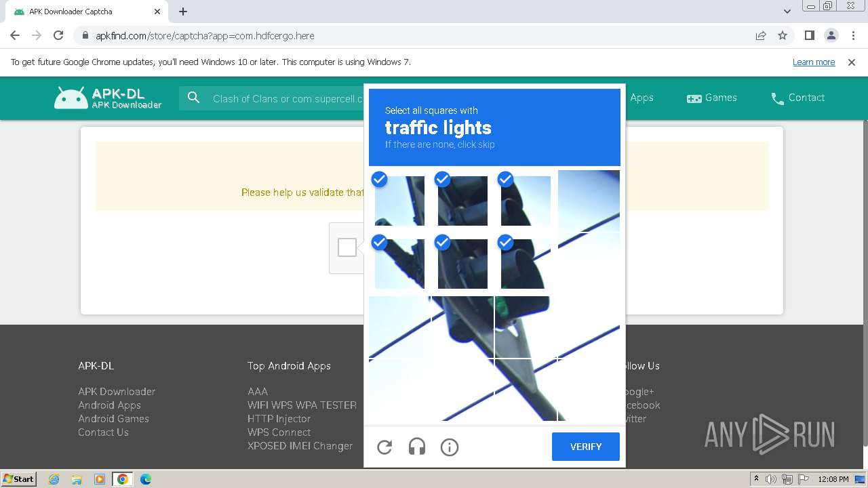Show hidden tray icons arrow
This screenshot has height=488, width=868.
(x=757, y=479)
